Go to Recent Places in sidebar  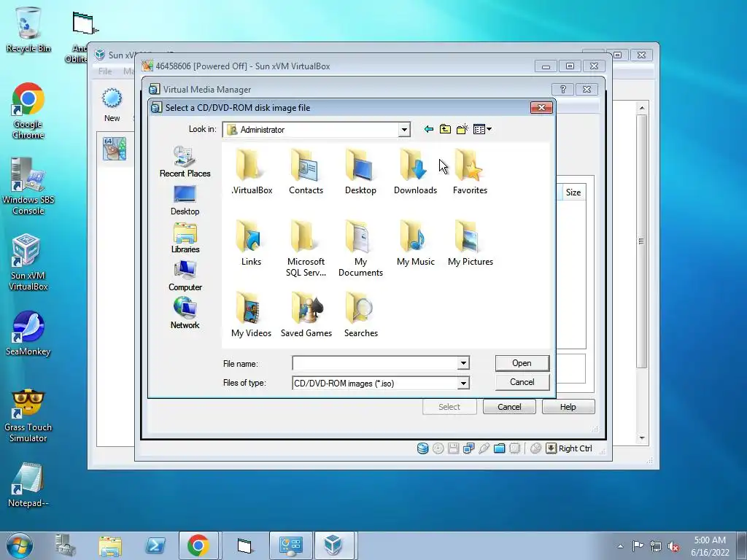(185, 162)
